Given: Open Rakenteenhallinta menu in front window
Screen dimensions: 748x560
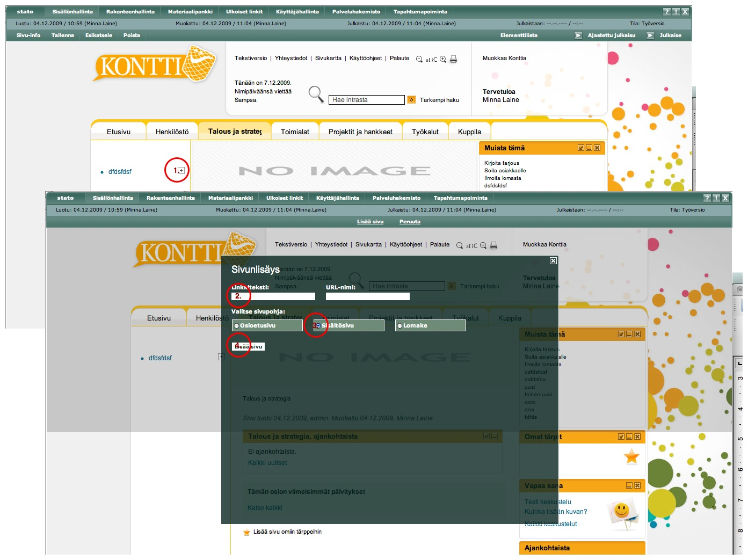Looking at the screenshot, I should (x=171, y=198).
